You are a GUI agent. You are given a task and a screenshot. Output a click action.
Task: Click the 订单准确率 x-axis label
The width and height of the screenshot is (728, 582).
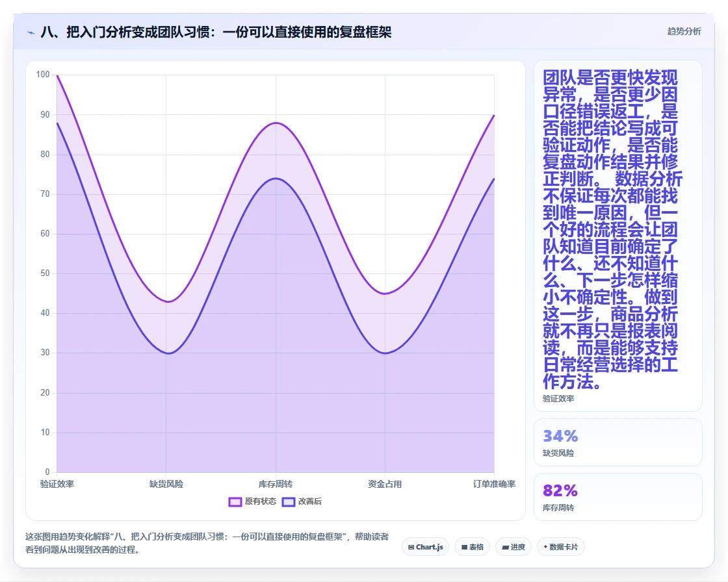(494, 484)
